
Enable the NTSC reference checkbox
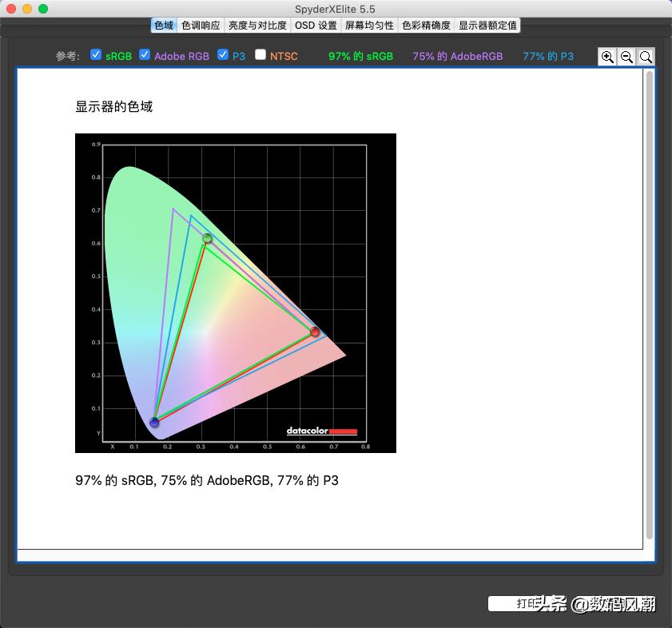260,55
